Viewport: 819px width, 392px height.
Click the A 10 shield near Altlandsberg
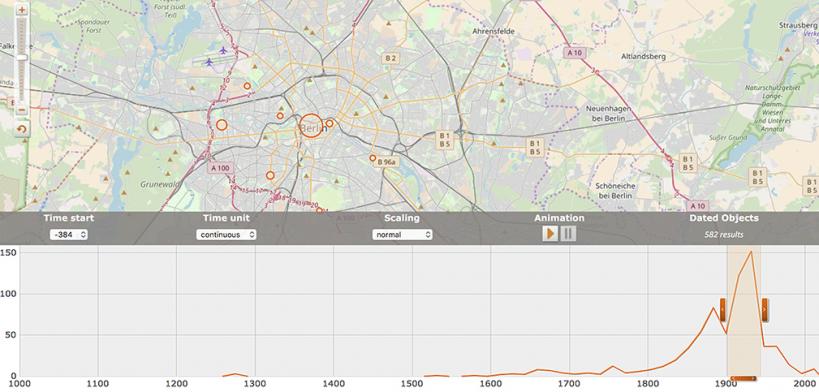(575, 52)
